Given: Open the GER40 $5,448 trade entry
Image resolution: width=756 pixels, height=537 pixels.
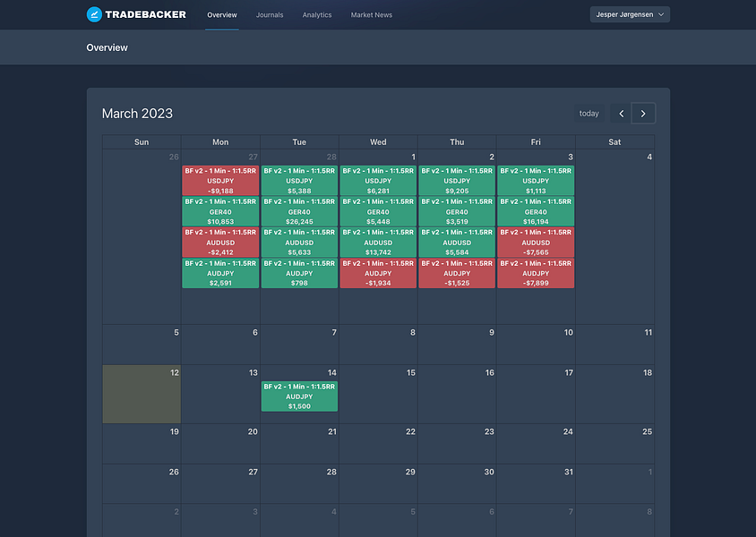Looking at the screenshot, I should [x=378, y=211].
